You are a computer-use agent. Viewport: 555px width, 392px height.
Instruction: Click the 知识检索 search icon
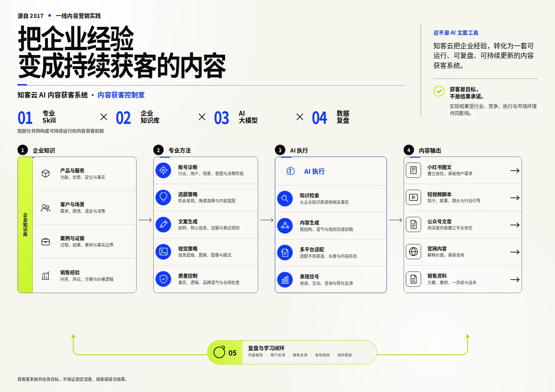[x=285, y=199]
